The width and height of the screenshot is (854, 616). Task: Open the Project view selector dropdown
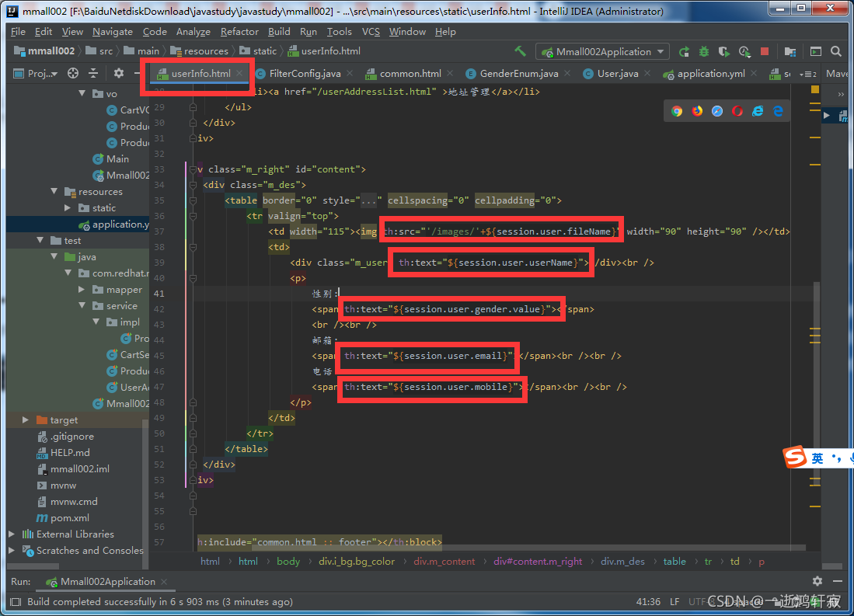coord(36,74)
